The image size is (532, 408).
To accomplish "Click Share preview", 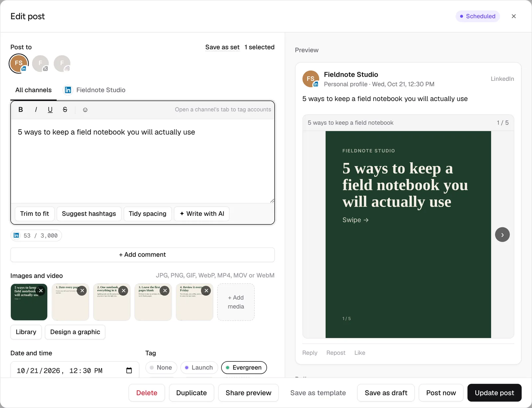I will (248, 393).
